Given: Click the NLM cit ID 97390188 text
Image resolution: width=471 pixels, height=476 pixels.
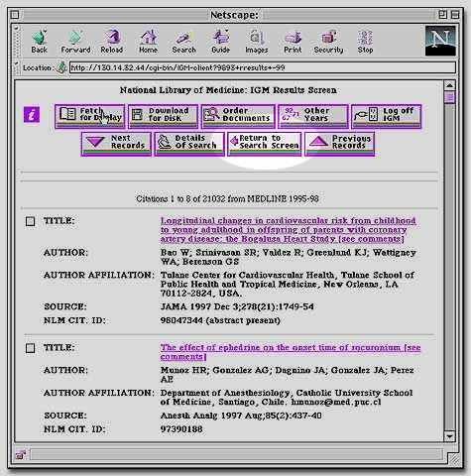Looking at the screenshot, I should (181, 429).
